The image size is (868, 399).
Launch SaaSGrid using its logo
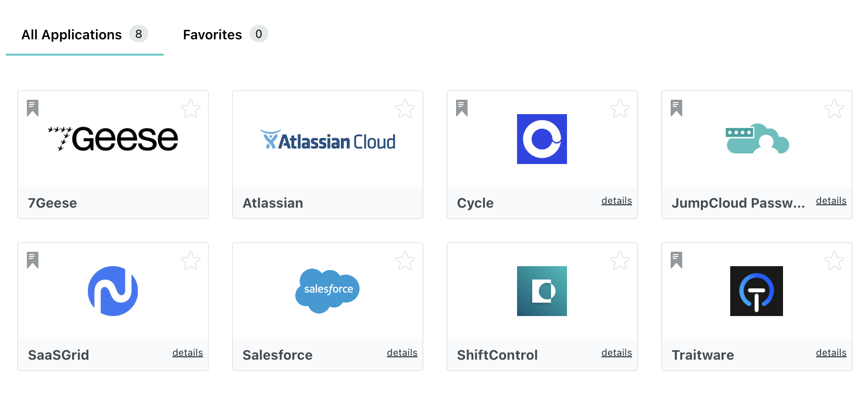pos(113,291)
